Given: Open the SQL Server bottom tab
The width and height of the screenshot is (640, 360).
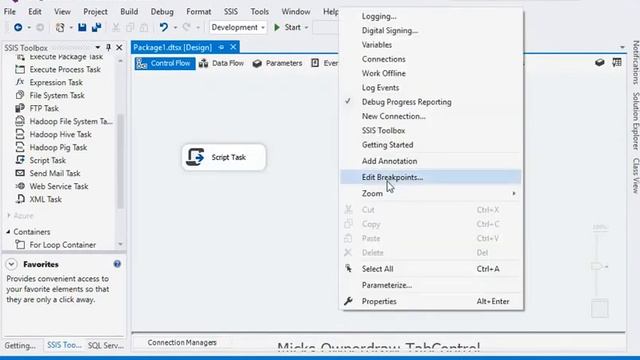Looking at the screenshot, I should [x=106, y=345].
